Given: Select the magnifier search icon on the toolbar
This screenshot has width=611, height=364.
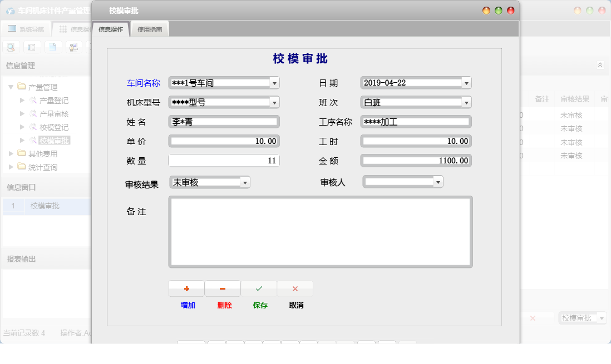Looking at the screenshot, I should pyautogui.click(x=11, y=47).
